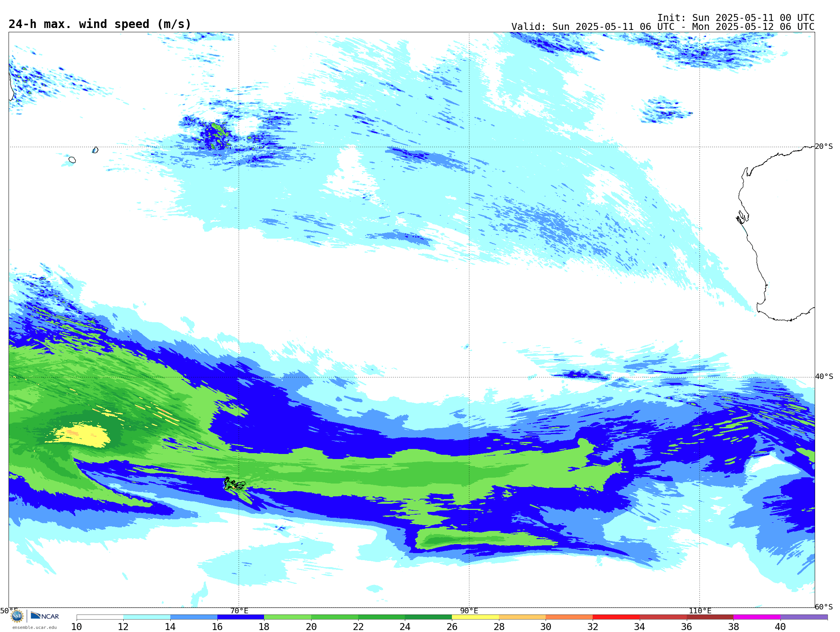The width and height of the screenshot is (840, 632).
Task: Click the dark green 24-26 color swatch
Action: (428, 617)
